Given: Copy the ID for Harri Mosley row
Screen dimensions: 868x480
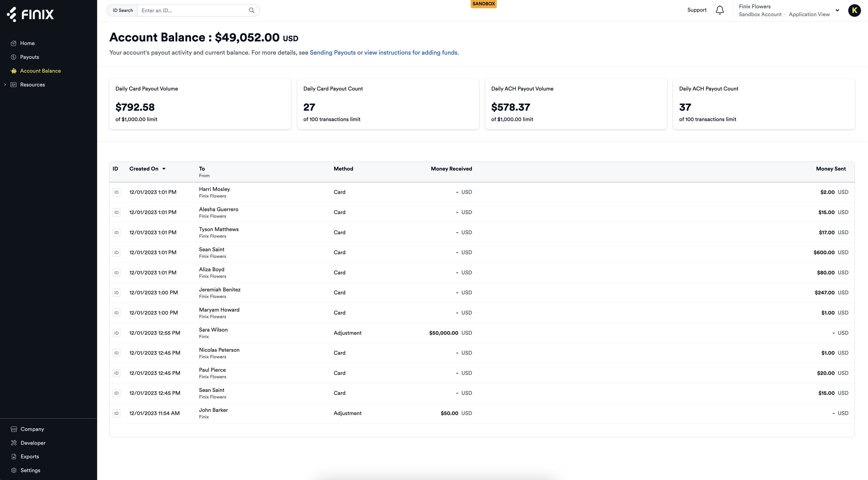Looking at the screenshot, I should (116, 192).
